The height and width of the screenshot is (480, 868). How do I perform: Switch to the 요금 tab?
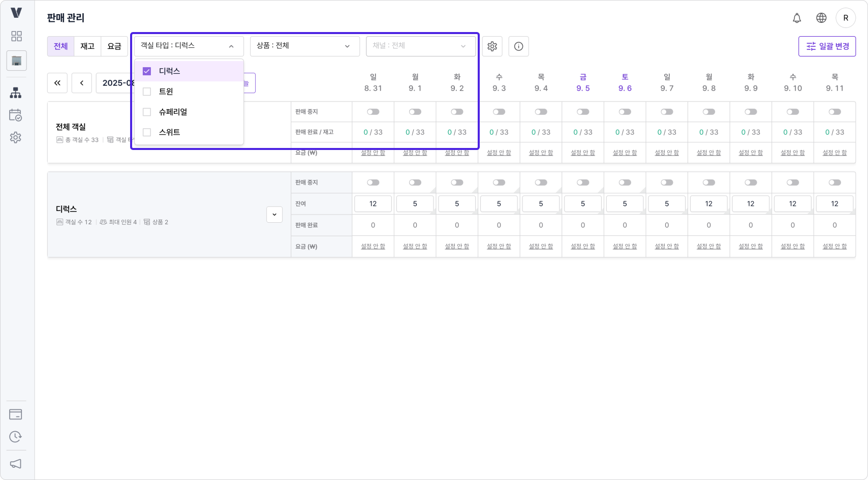(x=114, y=46)
